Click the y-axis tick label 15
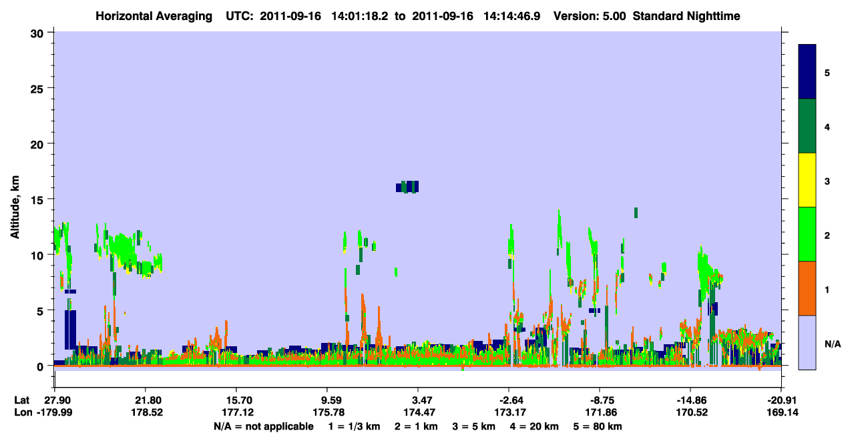The height and width of the screenshot is (445, 868). coord(39,199)
